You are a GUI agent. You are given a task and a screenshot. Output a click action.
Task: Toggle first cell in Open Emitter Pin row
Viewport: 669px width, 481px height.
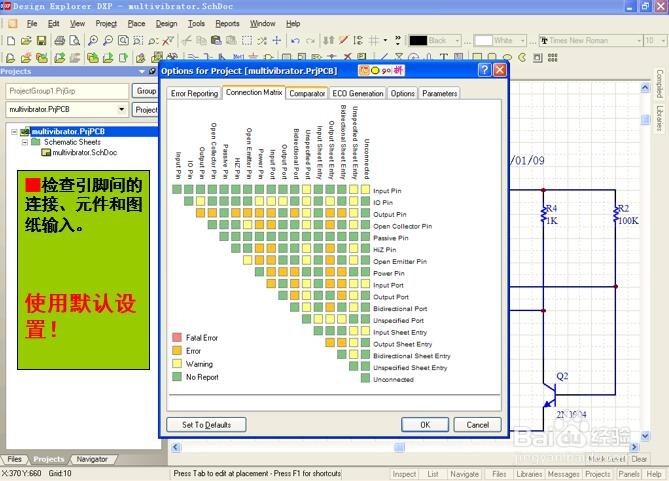pos(247,260)
